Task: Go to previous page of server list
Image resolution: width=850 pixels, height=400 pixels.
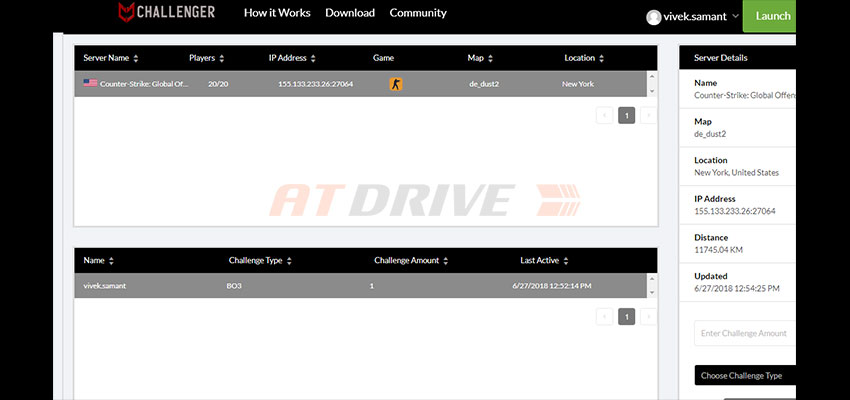Action: 604,115
